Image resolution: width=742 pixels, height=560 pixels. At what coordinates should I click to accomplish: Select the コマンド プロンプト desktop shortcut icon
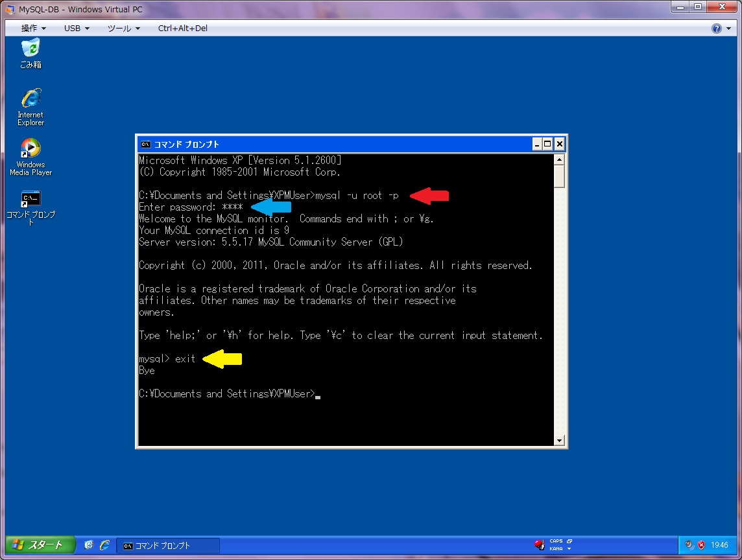point(30,207)
